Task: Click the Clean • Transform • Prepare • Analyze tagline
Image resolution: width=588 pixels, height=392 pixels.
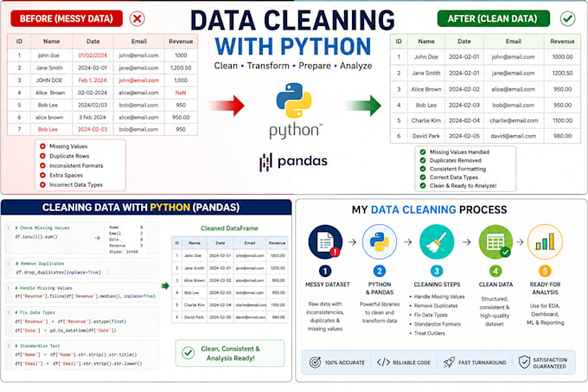Action: coord(293,66)
